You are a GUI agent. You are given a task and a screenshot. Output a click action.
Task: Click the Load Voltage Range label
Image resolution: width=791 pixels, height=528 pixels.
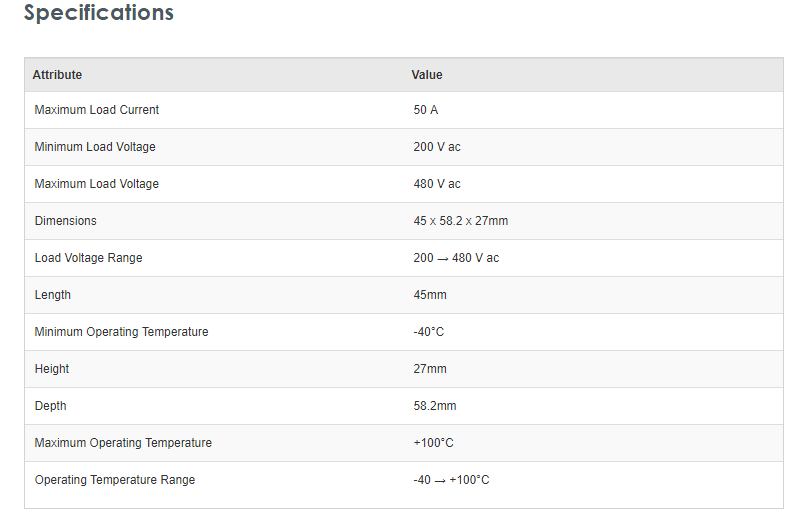(88, 258)
